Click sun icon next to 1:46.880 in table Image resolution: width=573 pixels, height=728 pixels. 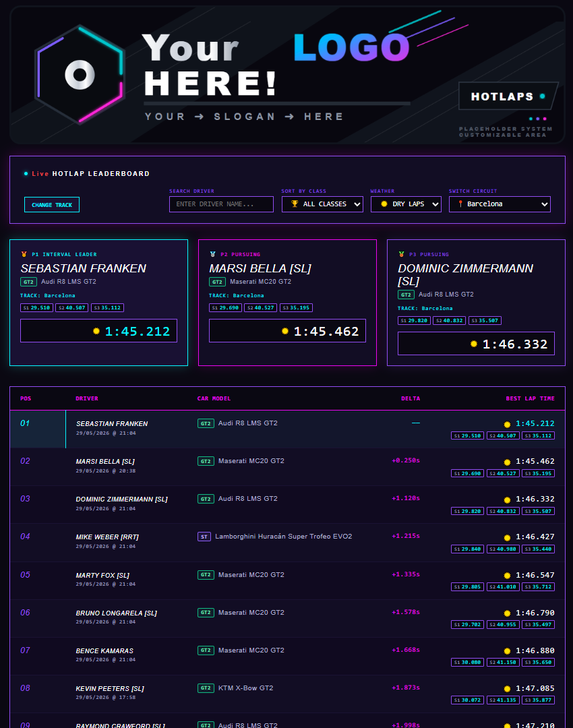pos(507,651)
